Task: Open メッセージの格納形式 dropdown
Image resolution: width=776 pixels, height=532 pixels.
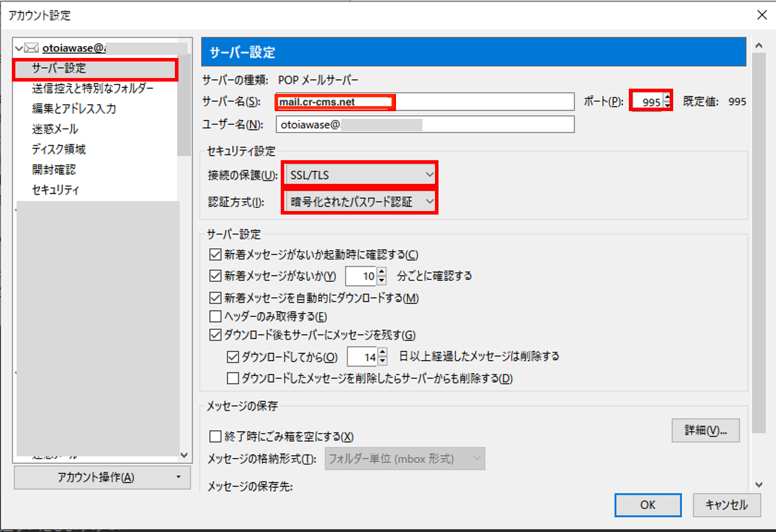Action: [x=405, y=458]
